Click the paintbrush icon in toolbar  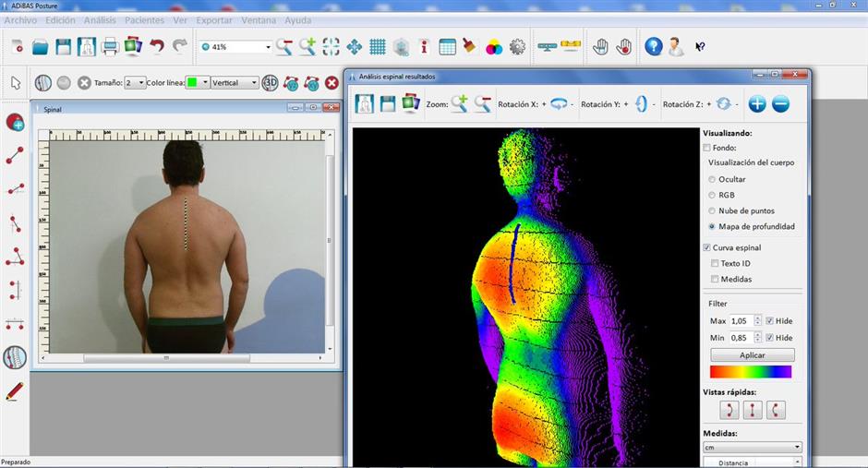(470, 46)
